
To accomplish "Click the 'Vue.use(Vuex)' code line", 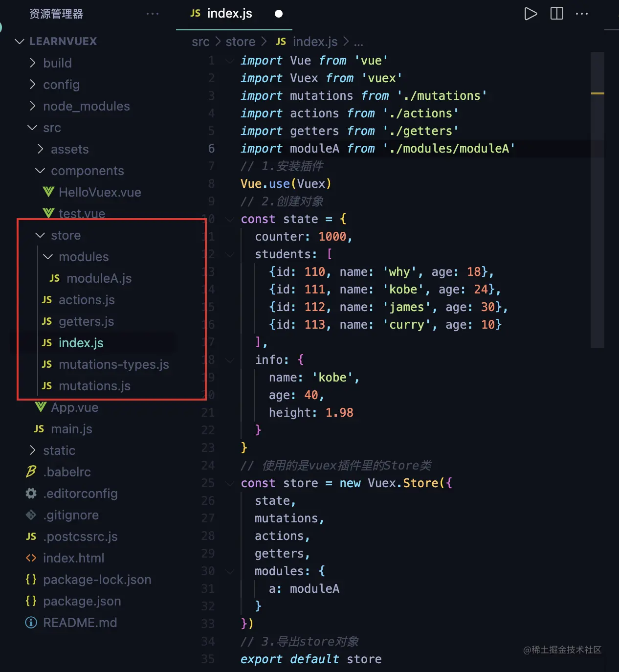I will point(286,183).
